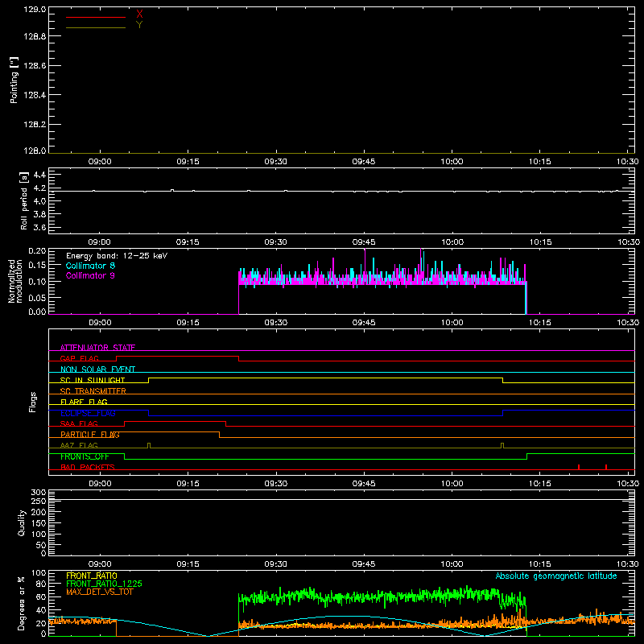644x644 pixels.
Task: Select the FRONTS_OFF flag label
Action: (x=85, y=456)
